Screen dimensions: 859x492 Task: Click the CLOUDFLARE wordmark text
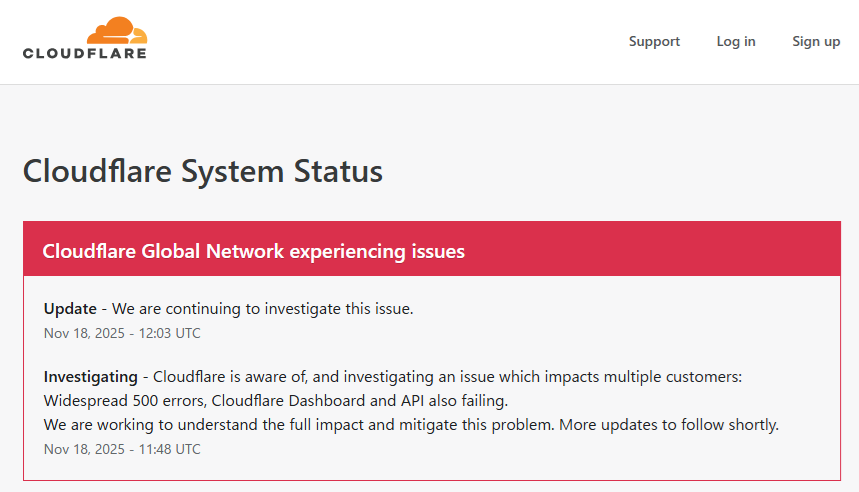pyautogui.click(x=85, y=53)
